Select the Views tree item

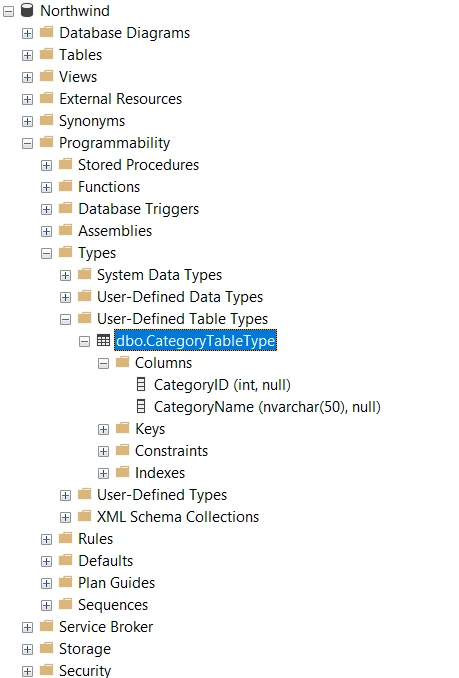click(x=78, y=77)
